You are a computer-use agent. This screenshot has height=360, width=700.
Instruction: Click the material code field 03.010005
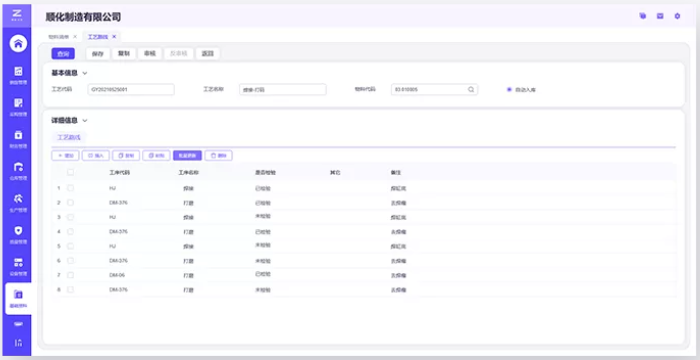click(x=434, y=89)
